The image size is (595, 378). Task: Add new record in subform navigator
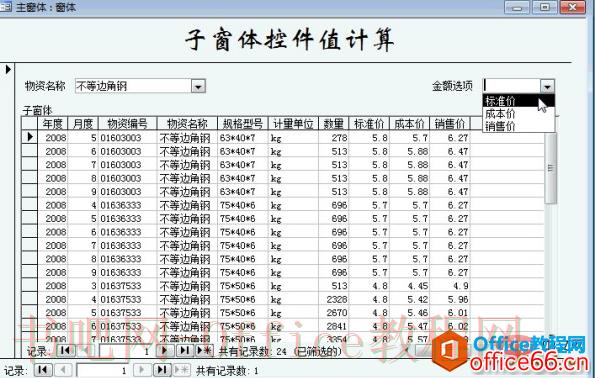tap(204, 350)
